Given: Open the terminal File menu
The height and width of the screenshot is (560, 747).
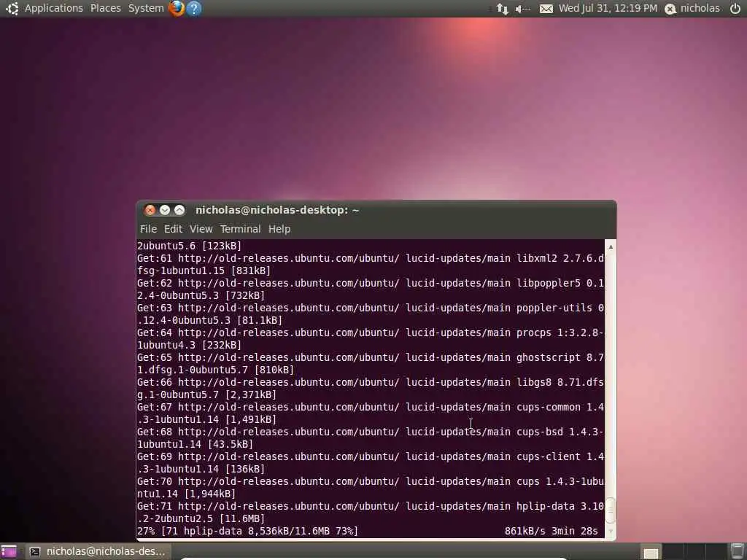Looking at the screenshot, I should click(148, 229).
